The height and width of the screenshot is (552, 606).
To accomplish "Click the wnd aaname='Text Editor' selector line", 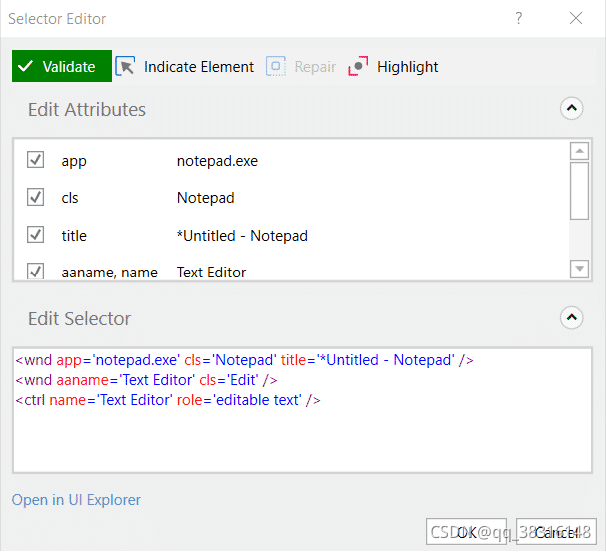I will pos(146,380).
